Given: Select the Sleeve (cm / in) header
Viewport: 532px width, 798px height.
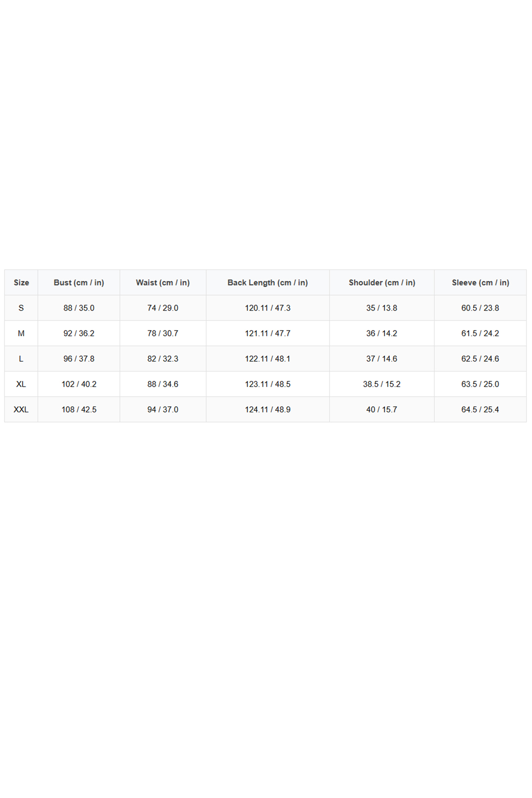Looking at the screenshot, I should [x=480, y=283].
